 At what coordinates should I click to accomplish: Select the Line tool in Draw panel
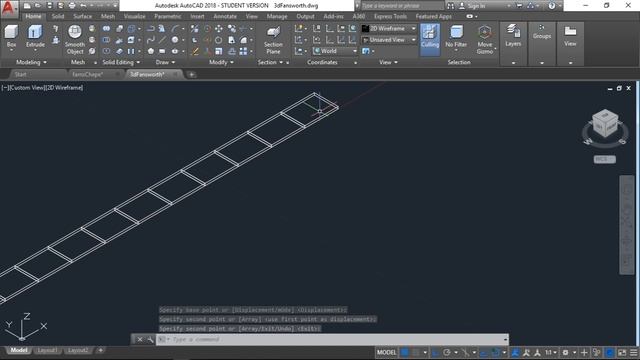pos(162,40)
